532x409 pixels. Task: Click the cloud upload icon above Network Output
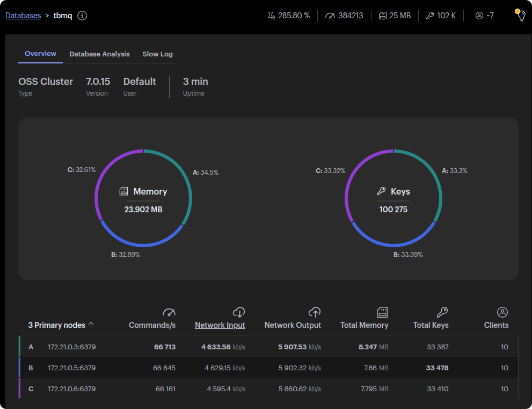(x=315, y=312)
